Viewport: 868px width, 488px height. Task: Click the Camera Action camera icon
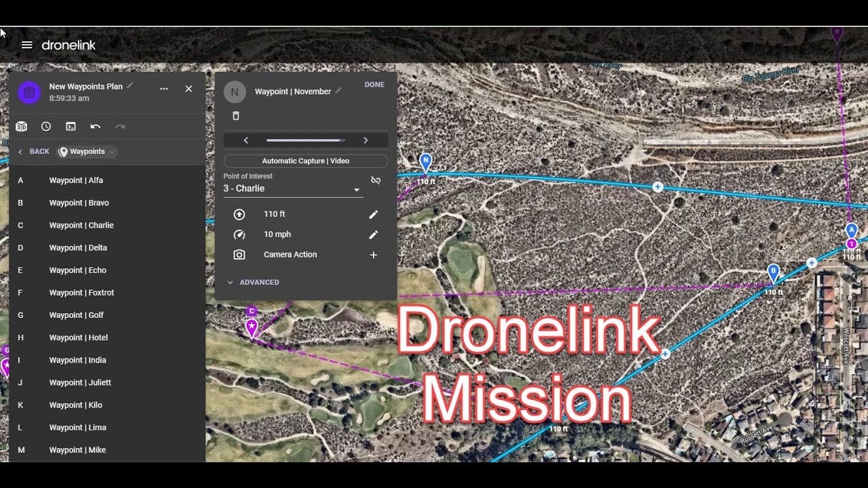[239, 255]
